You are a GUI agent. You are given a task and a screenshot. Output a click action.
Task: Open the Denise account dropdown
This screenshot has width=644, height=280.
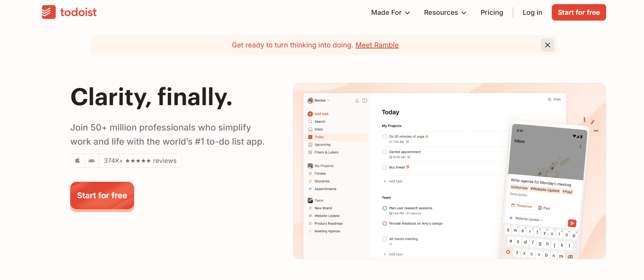coord(319,100)
